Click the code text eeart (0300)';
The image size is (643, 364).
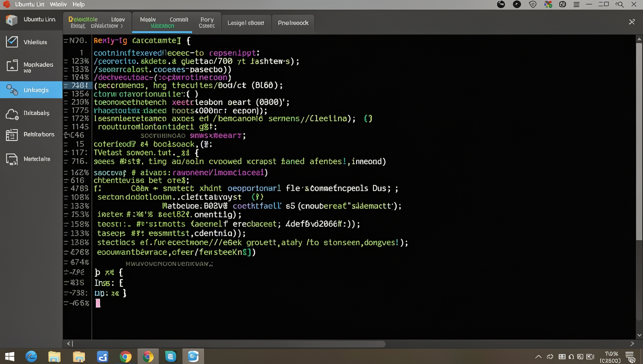click(258, 102)
